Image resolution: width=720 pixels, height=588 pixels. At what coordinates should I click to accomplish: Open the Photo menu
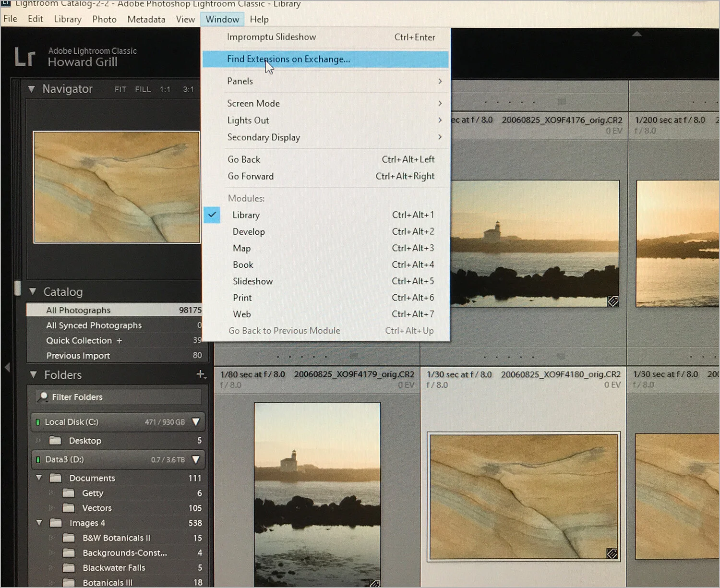coord(104,19)
